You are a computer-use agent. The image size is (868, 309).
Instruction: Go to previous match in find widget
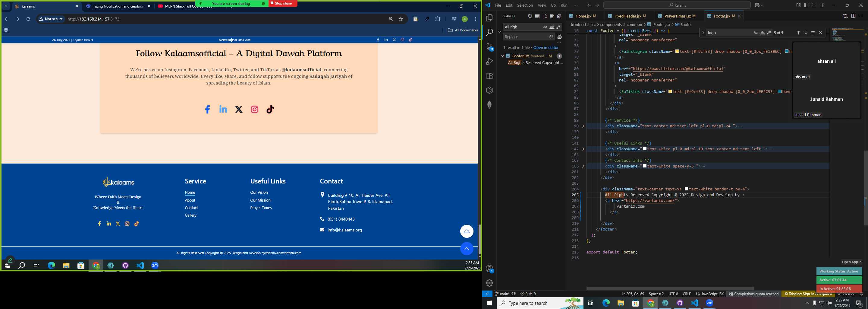click(x=798, y=33)
